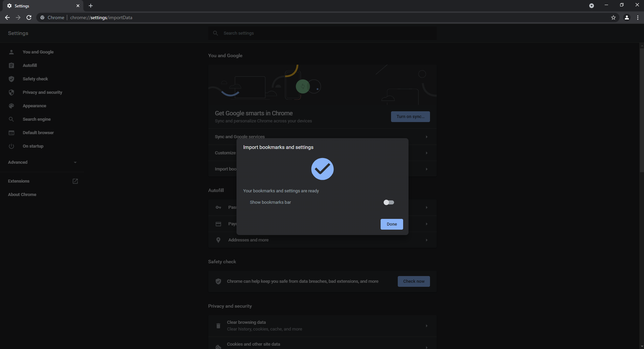
Task: Click the Default browser window icon
Action: (11, 133)
